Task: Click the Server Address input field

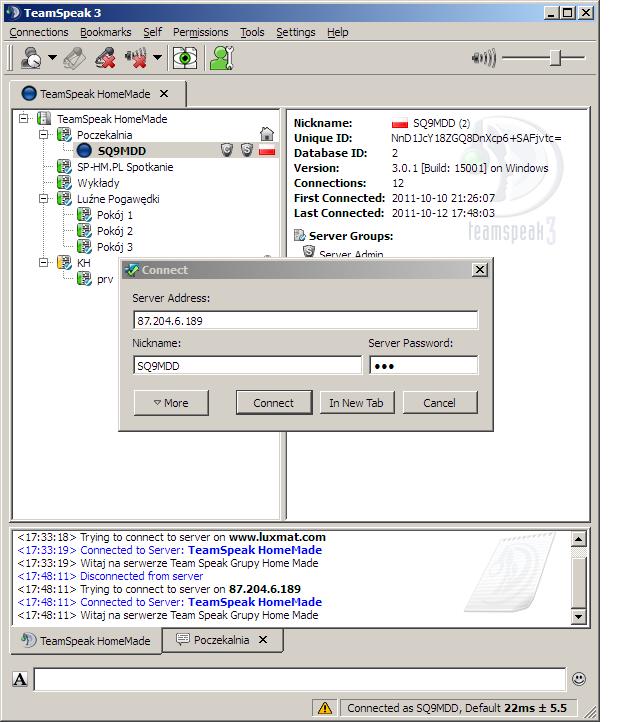Action: [305, 320]
